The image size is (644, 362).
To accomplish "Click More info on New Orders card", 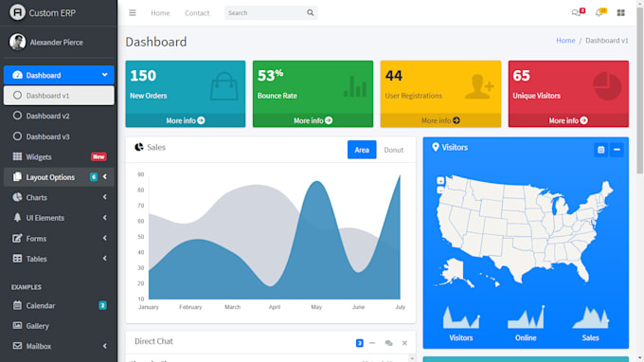I will [x=186, y=120].
